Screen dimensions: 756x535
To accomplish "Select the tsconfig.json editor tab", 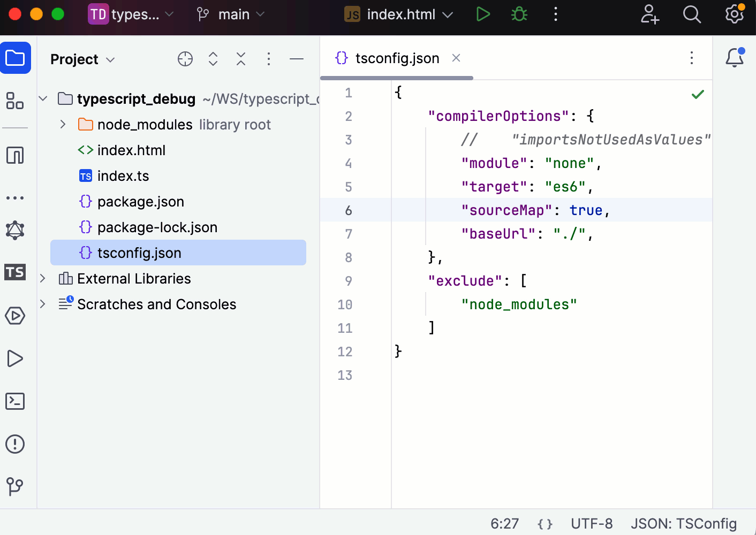I will (396, 58).
